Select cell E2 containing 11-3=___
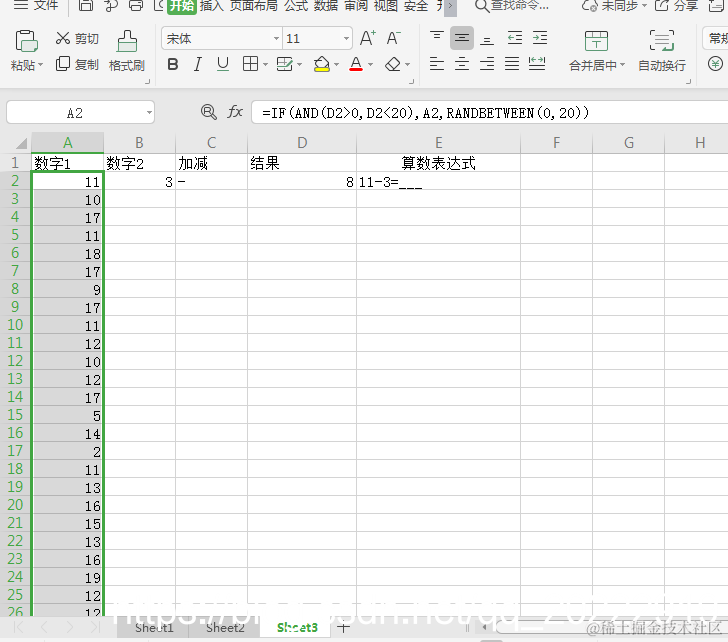 pos(438,182)
